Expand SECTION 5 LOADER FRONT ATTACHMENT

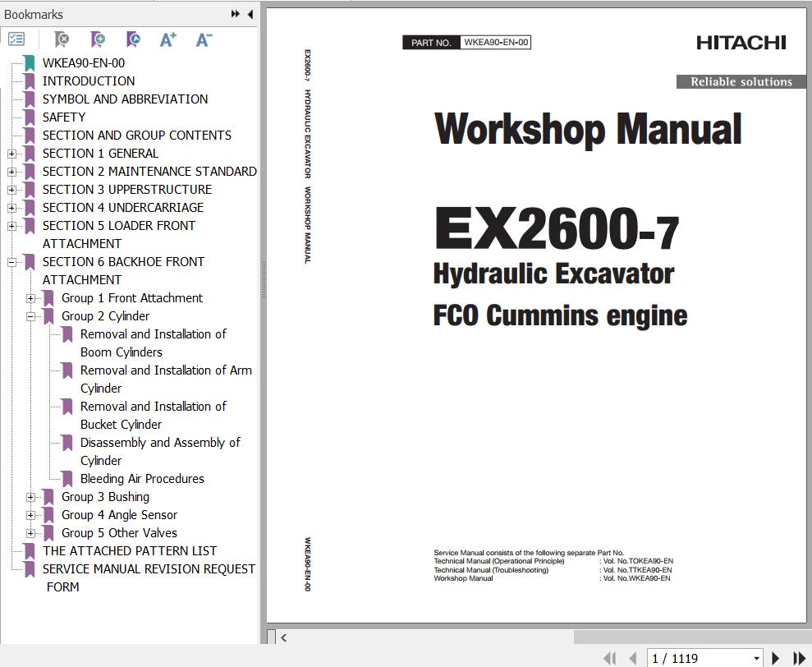click(12, 227)
